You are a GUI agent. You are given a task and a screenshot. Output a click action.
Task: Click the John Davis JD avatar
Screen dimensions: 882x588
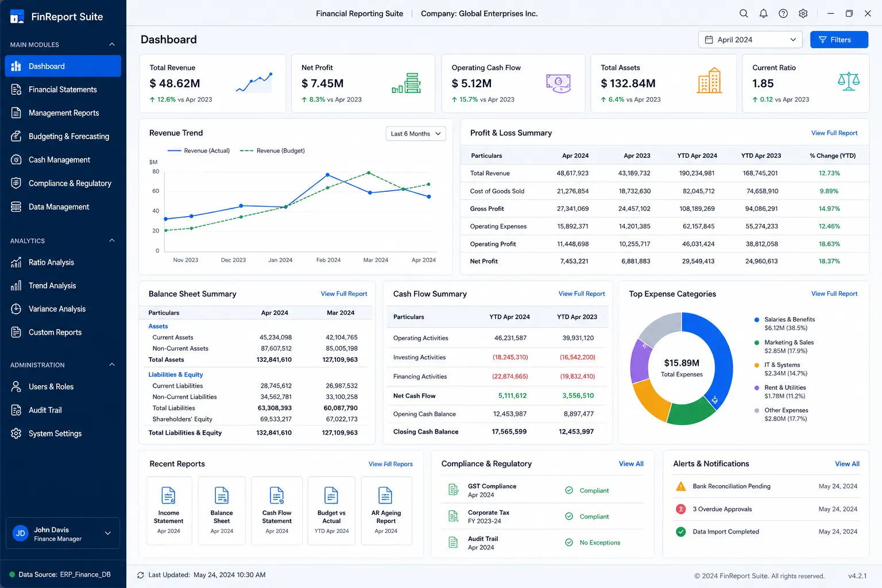point(21,533)
